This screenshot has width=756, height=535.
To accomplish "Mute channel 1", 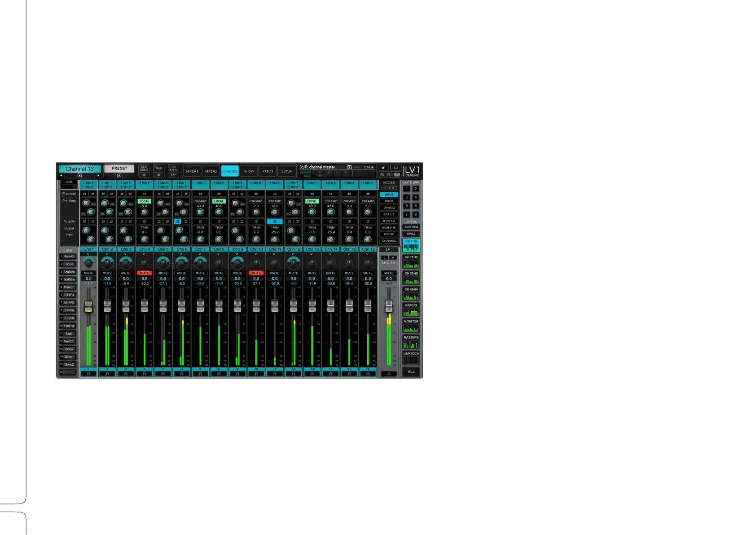I will click(x=88, y=273).
